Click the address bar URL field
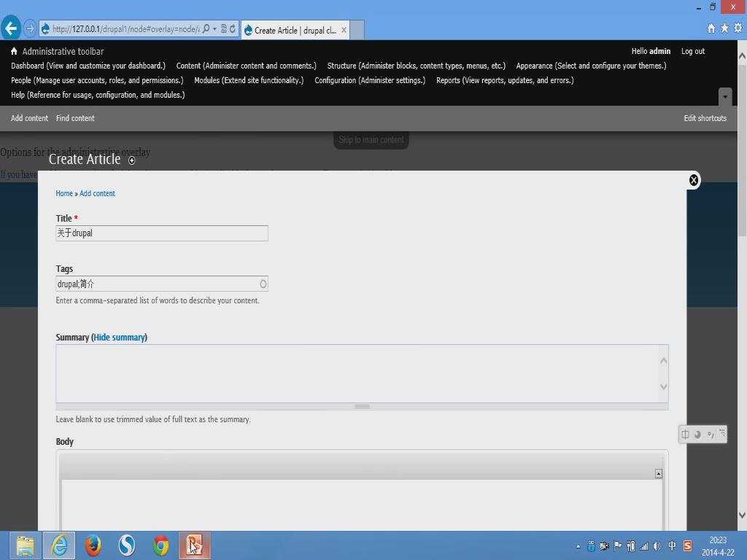Viewport: 747px width, 560px height. tap(125, 29)
